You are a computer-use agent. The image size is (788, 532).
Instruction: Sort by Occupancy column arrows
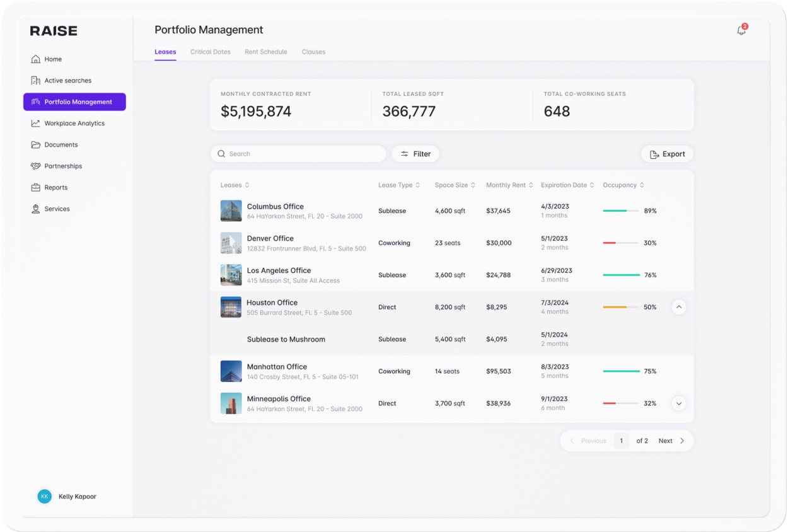coord(642,185)
